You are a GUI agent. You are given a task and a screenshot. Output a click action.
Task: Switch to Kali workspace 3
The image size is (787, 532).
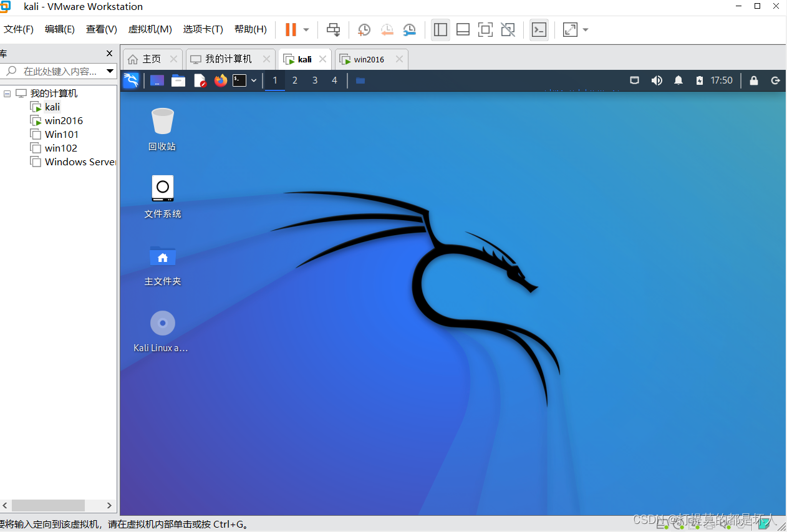[x=315, y=80]
